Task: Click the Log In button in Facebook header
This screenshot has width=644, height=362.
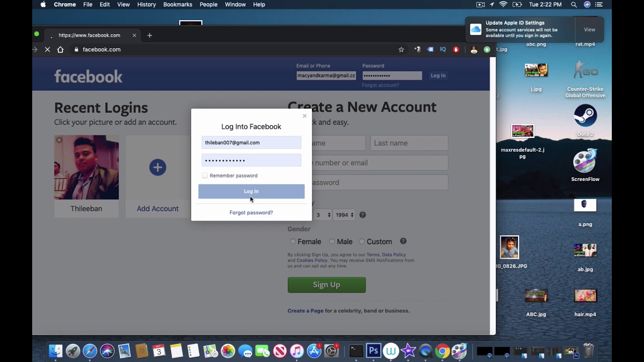Action: pos(438,75)
